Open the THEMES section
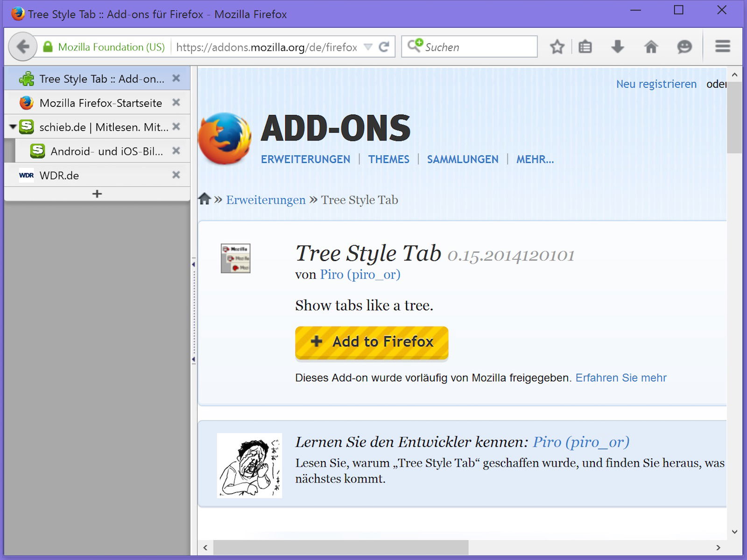 [388, 160]
